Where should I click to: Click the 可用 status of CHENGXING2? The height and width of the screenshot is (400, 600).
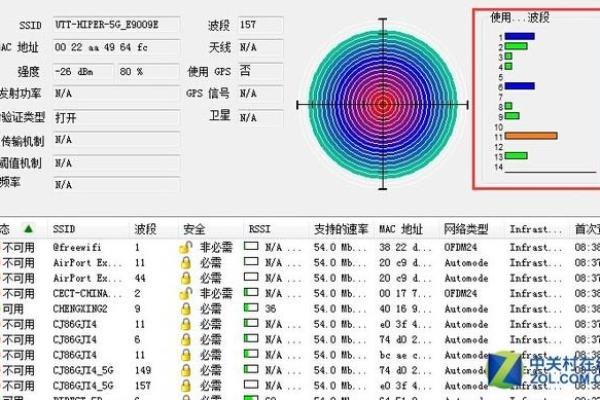[x=13, y=309]
